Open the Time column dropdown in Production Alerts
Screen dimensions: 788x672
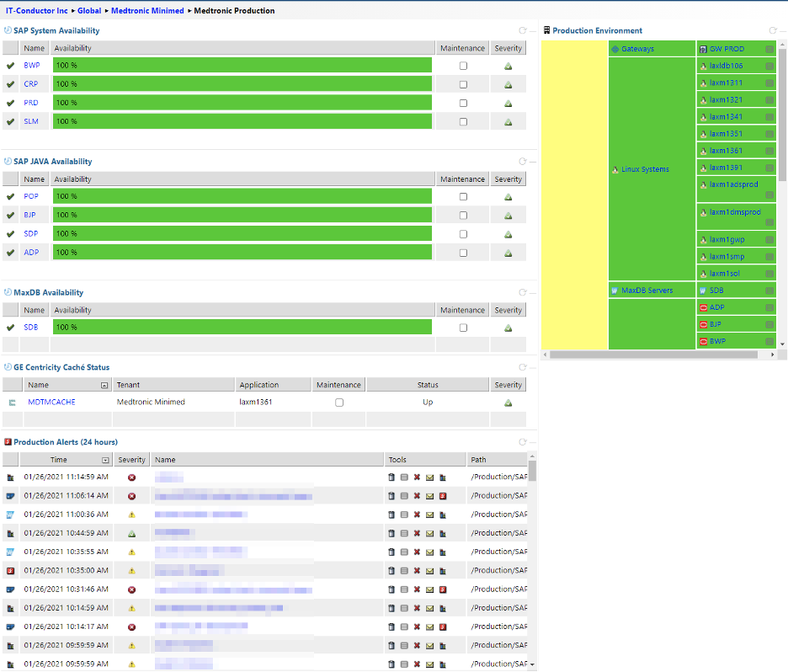tap(105, 461)
